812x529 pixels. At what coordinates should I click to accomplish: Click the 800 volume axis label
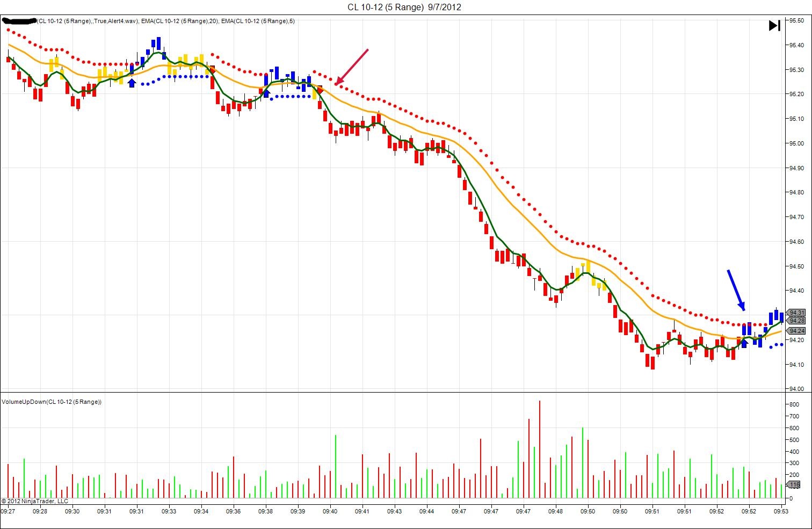coord(794,404)
